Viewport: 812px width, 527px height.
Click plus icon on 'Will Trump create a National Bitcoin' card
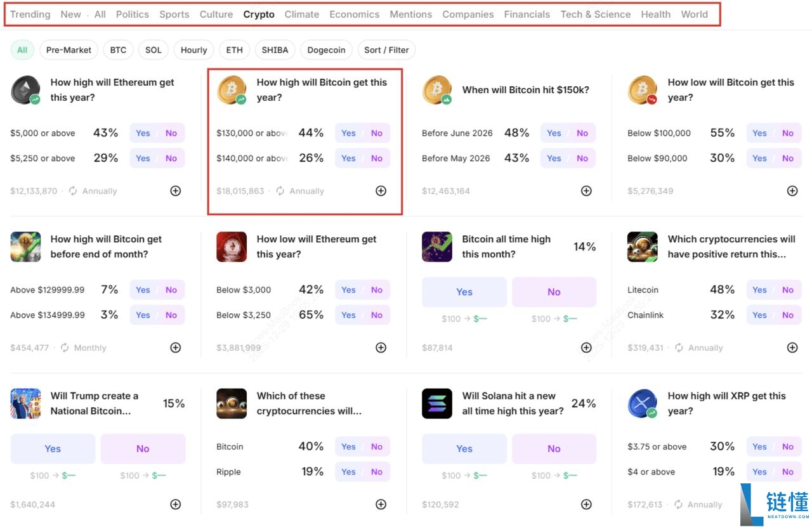(x=176, y=504)
